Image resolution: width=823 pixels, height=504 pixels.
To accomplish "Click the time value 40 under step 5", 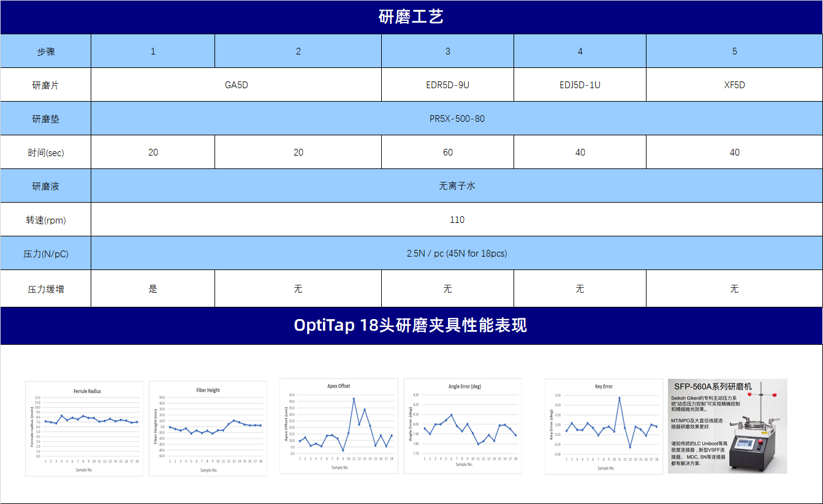I will pyautogui.click(x=735, y=152).
